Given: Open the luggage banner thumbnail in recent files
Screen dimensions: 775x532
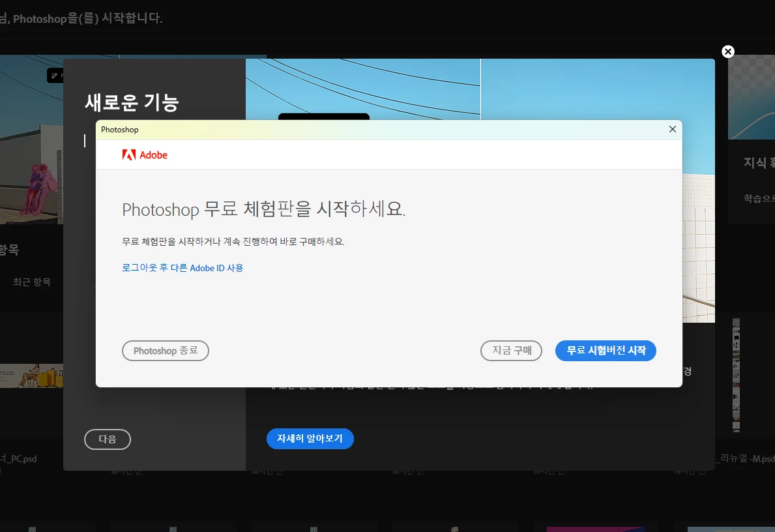Looking at the screenshot, I should [32, 376].
